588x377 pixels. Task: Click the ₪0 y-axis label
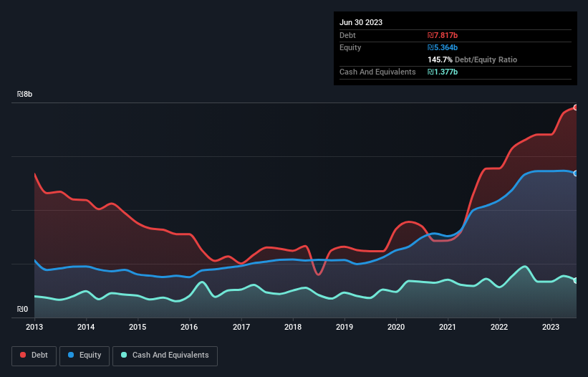[22, 309]
